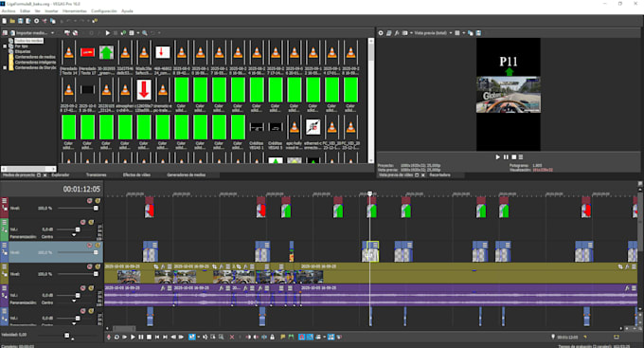Play in the video preview window
The width and height of the screenshot is (644, 348).
tap(498, 157)
